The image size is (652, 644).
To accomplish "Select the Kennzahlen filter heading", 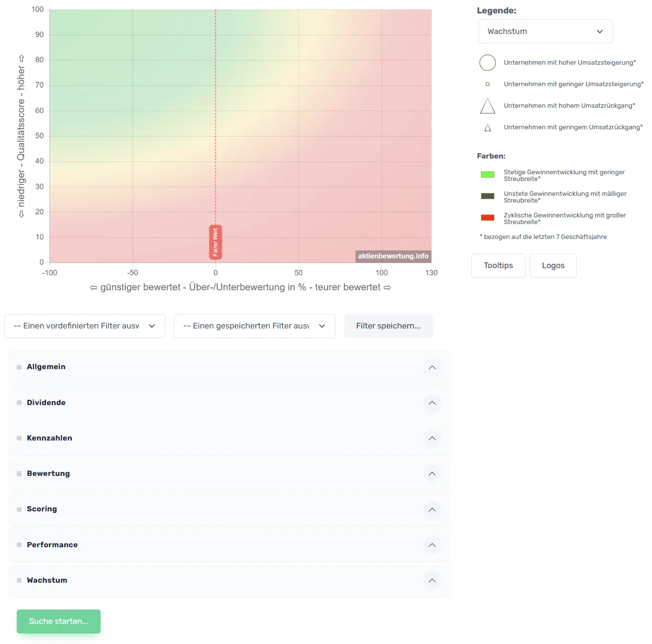I will [49, 438].
